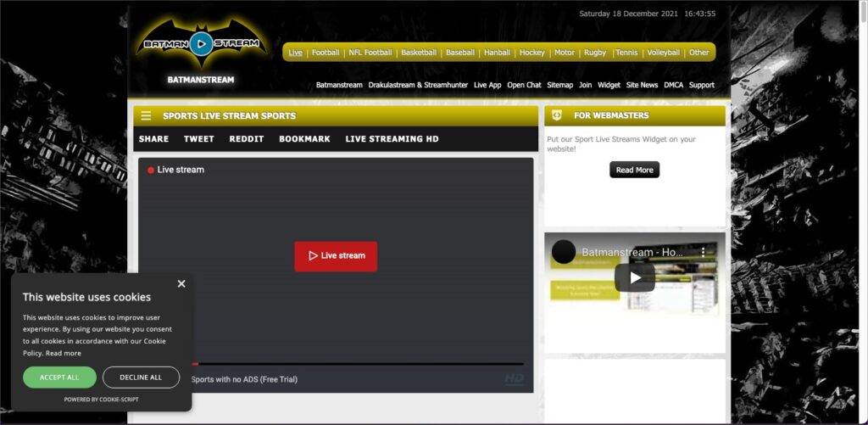Viewport: 868px width, 425px height.
Task: Open the Site News link
Action: click(x=643, y=86)
